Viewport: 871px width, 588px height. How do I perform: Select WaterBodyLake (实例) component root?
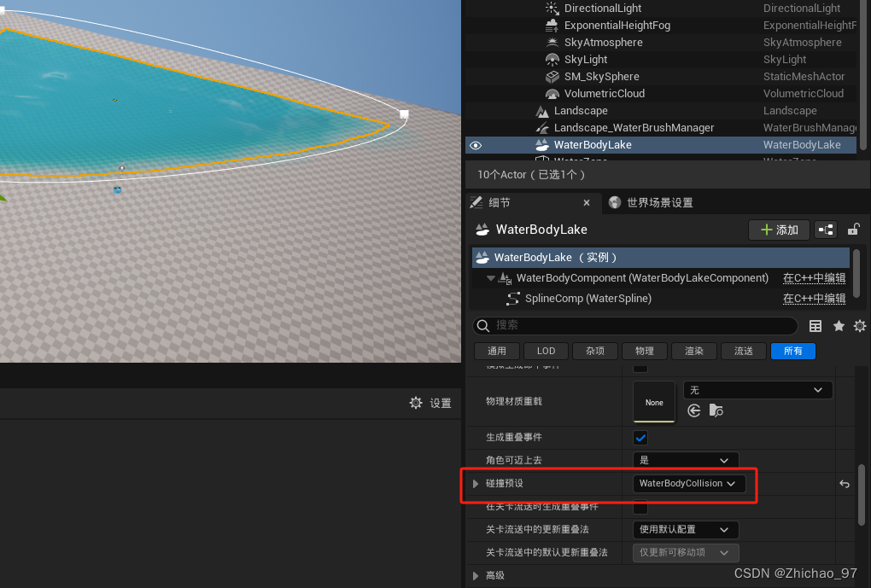pos(660,258)
